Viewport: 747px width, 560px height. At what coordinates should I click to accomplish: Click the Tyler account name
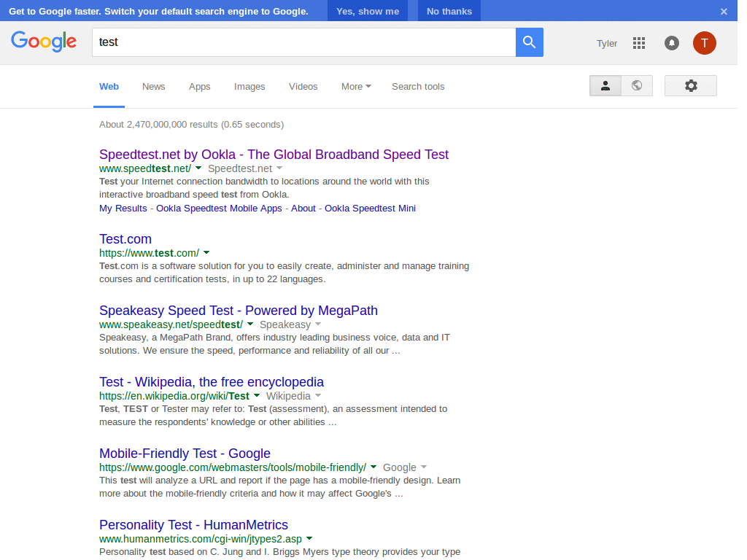click(607, 43)
